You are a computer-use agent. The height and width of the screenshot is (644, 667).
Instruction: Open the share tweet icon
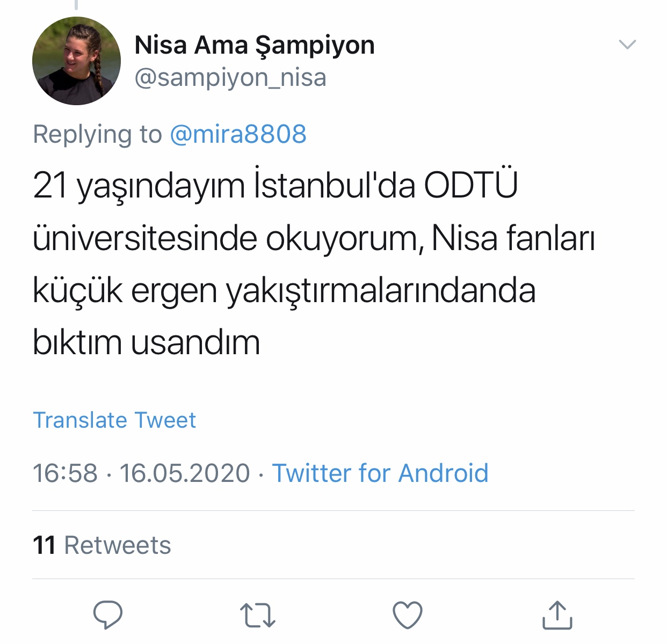tap(557, 615)
